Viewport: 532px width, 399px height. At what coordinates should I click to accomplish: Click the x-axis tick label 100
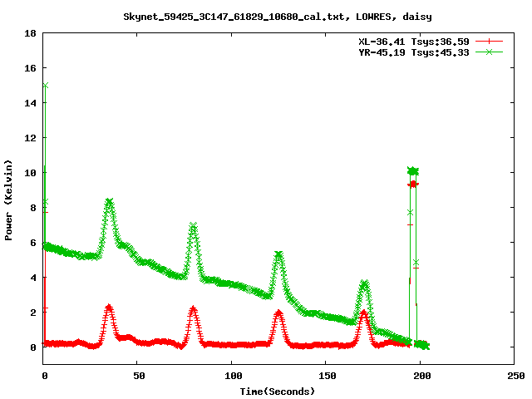click(x=233, y=376)
